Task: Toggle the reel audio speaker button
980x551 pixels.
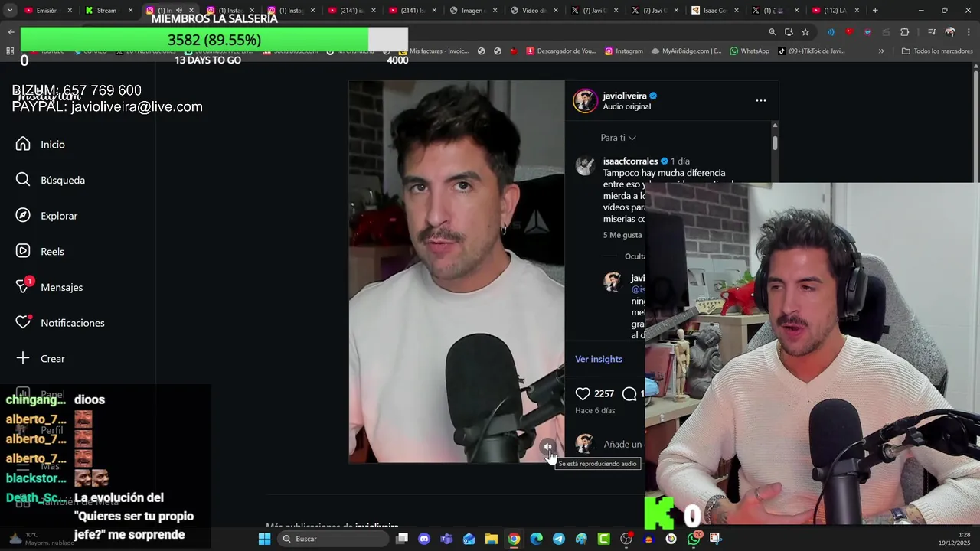Action: point(547,447)
